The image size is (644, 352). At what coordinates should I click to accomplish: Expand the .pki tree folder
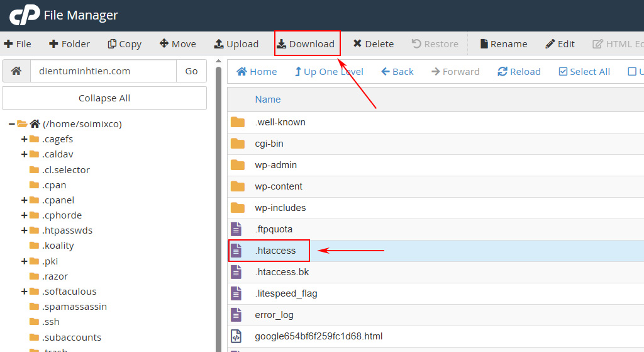click(25, 261)
